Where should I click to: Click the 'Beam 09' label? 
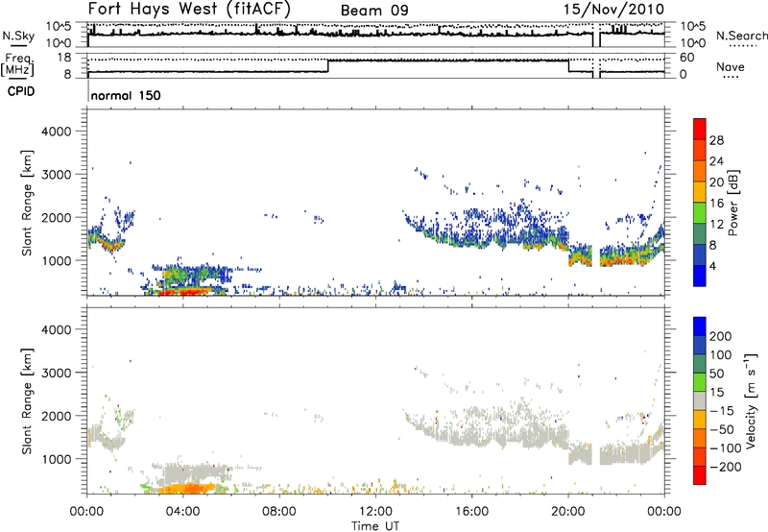(374, 11)
